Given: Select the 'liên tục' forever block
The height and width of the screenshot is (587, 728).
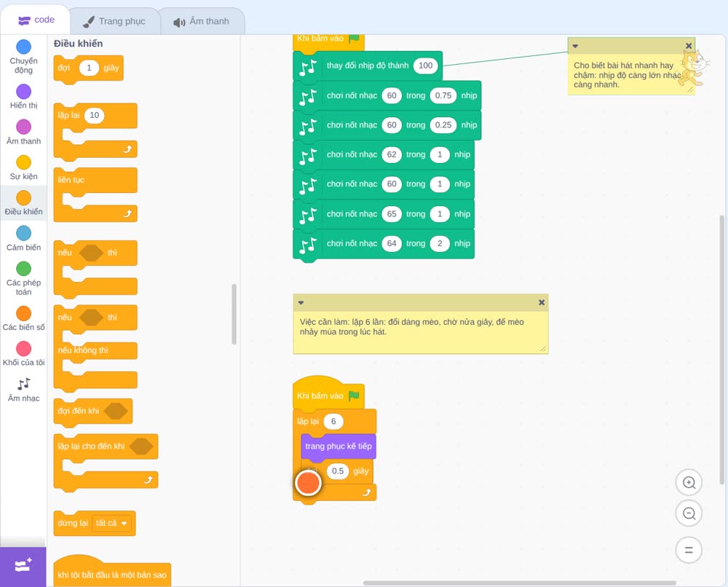Looking at the screenshot, I should pos(95,194).
